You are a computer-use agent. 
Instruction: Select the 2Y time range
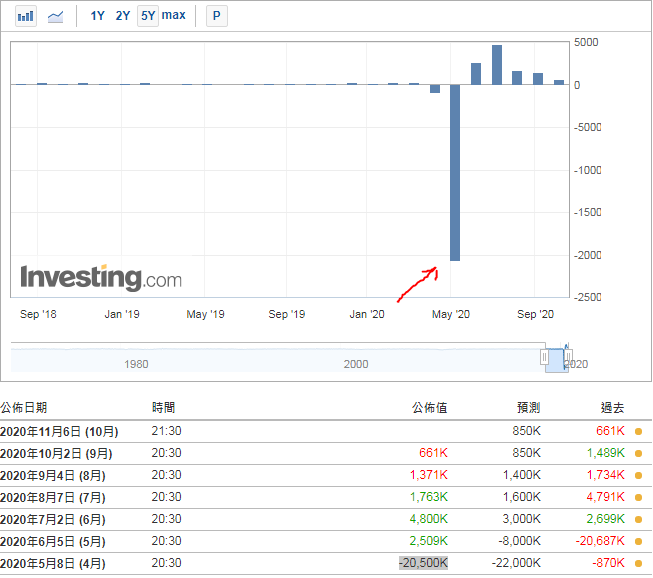coord(122,16)
